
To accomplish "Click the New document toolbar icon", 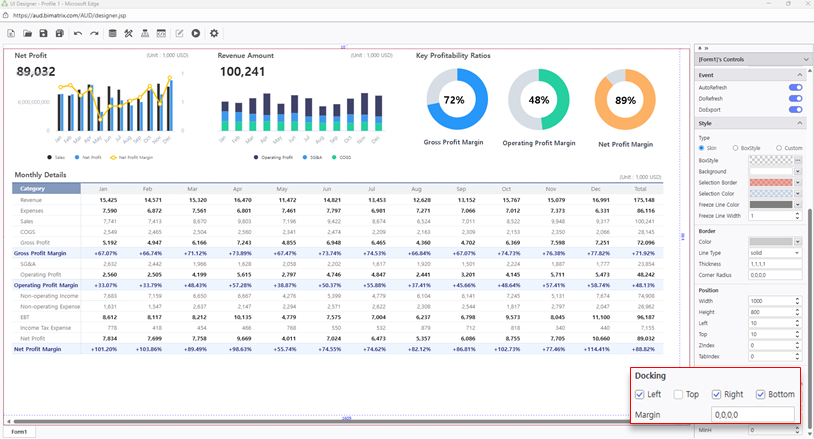I will click(12, 34).
